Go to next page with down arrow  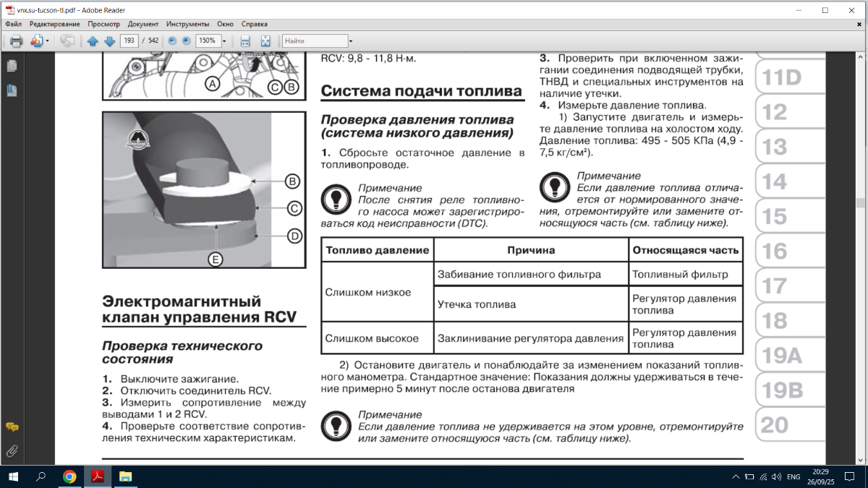(109, 41)
